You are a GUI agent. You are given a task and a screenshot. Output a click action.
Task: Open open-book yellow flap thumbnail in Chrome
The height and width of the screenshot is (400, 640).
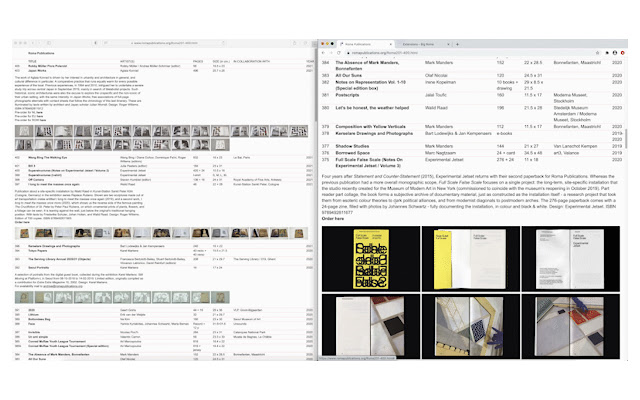(x=471, y=259)
